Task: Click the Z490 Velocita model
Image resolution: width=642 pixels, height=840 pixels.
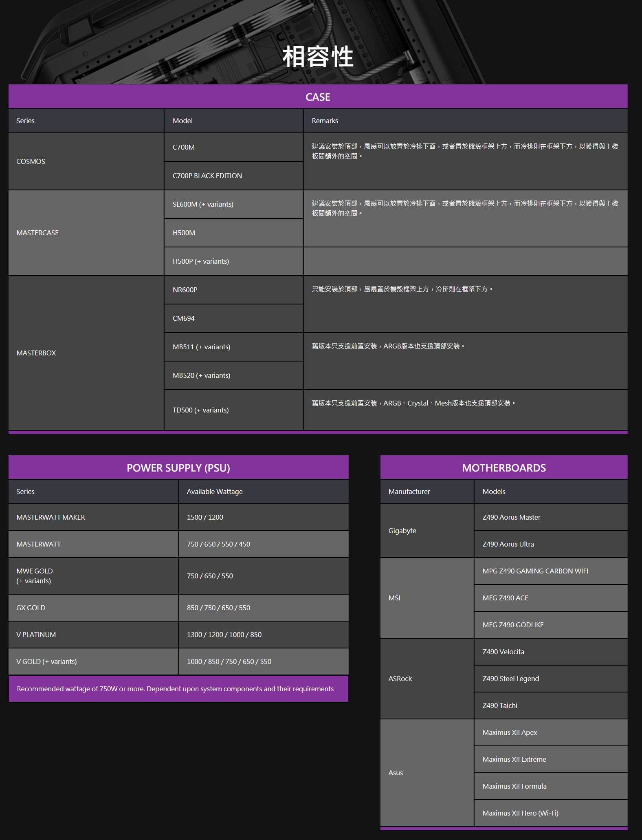Action: click(551, 652)
